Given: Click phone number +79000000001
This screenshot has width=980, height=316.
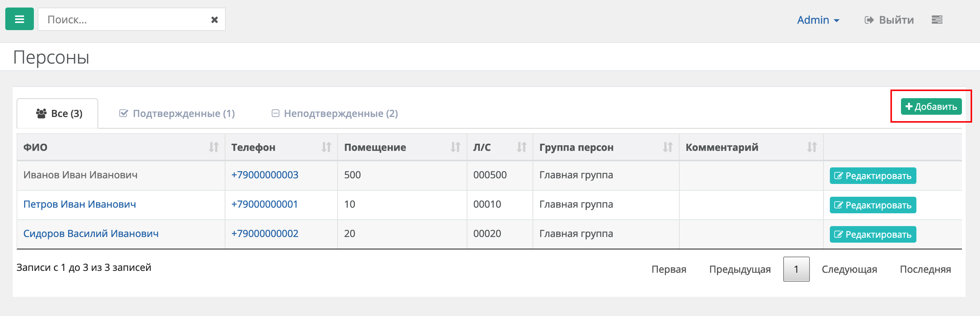Looking at the screenshot, I should (x=265, y=204).
